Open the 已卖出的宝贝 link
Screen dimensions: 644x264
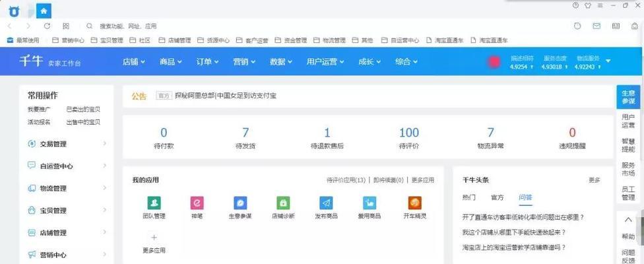(x=83, y=110)
